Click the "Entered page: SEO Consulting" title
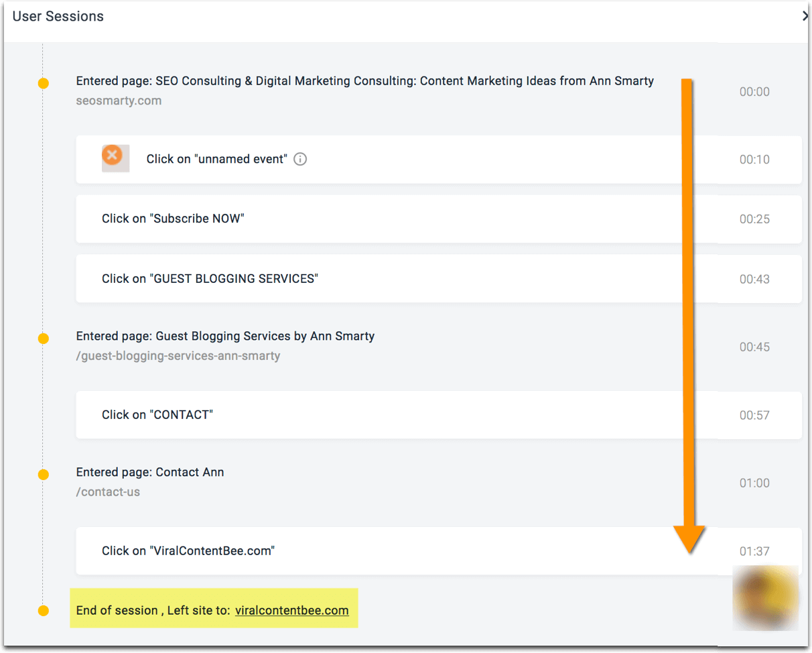The height and width of the screenshot is (653, 812). 365,81
